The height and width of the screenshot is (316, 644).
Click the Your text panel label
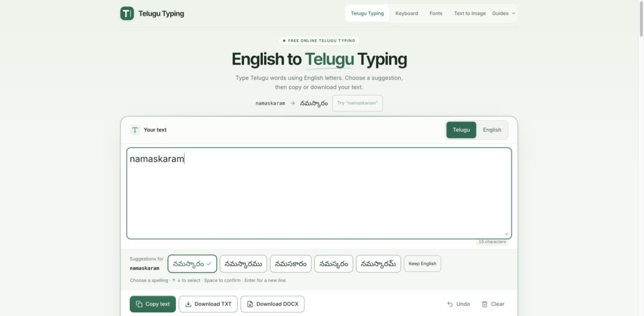(155, 130)
